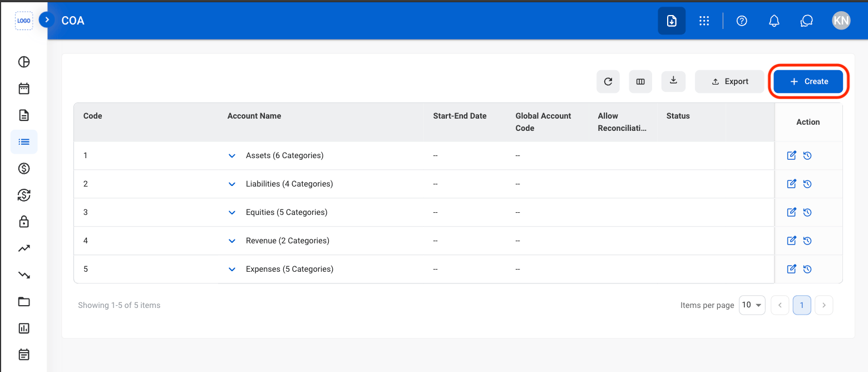Open the lock icon in sidebar
Screen dimensions: 868x372
pos(24,222)
